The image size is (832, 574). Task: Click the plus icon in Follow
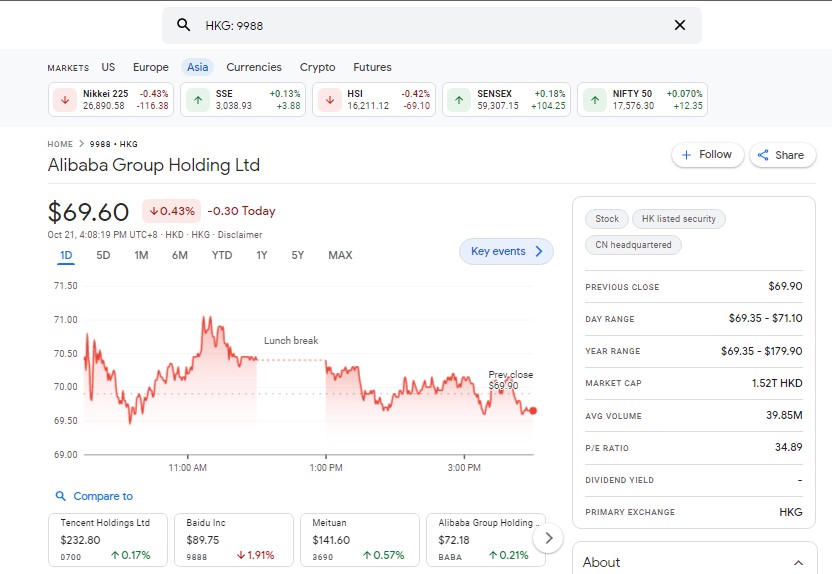tap(686, 155)
